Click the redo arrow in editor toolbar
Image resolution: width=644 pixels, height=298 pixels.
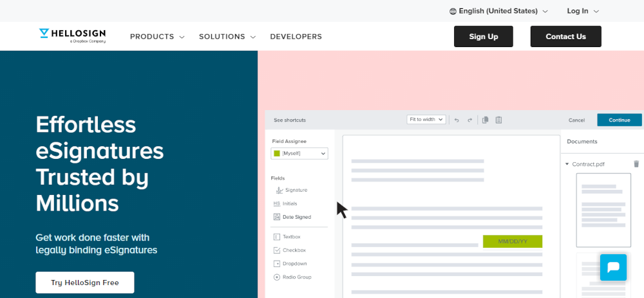pos(470,120)
